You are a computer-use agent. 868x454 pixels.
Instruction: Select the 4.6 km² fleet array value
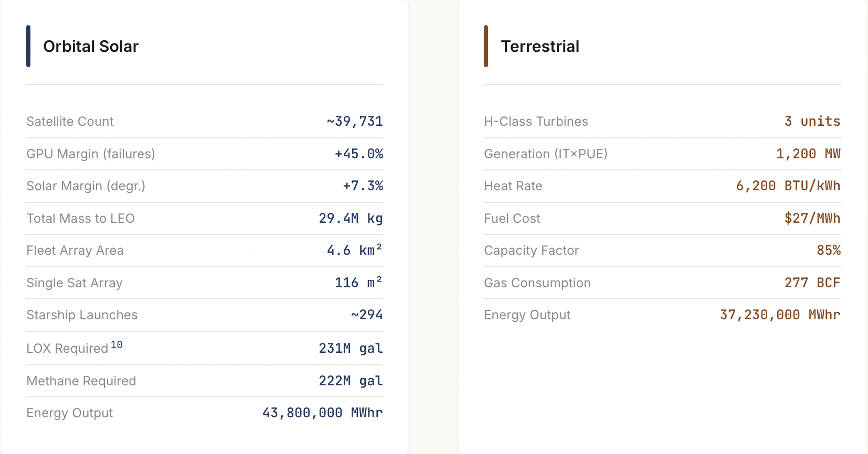tap(354, 251)
